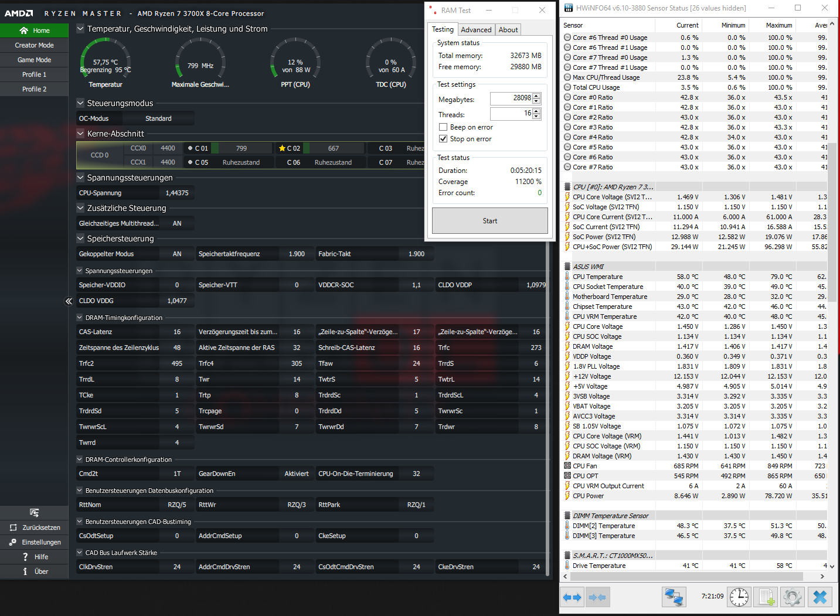The width and height of the screenshot is (840, 616).
Task: Click the gold star on core C 02
Action: coord(282,148)
